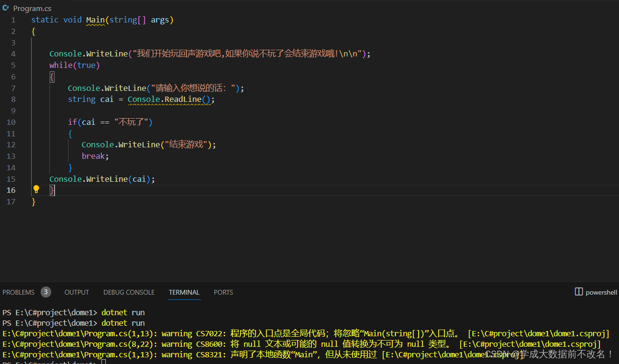The image size is (619, 364).
Task: Click the Problems count badge showing 3
Action: [46, 292]
